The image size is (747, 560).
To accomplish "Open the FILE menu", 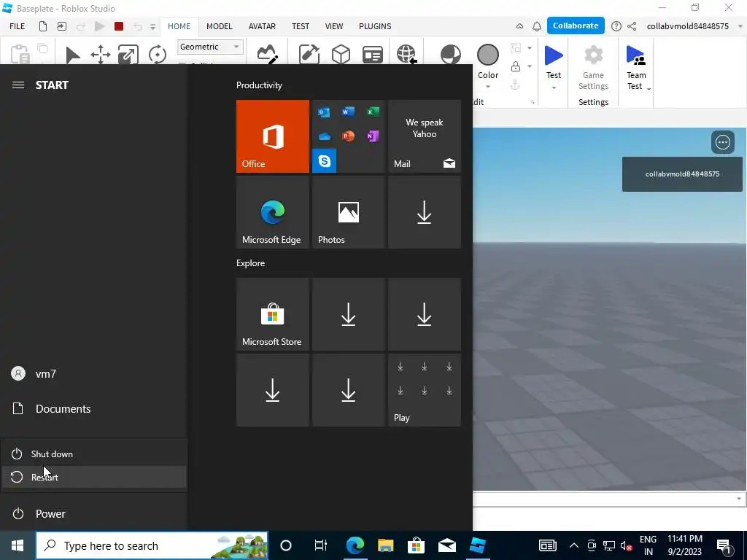I will pyautogui.click(x=18, y=26).
